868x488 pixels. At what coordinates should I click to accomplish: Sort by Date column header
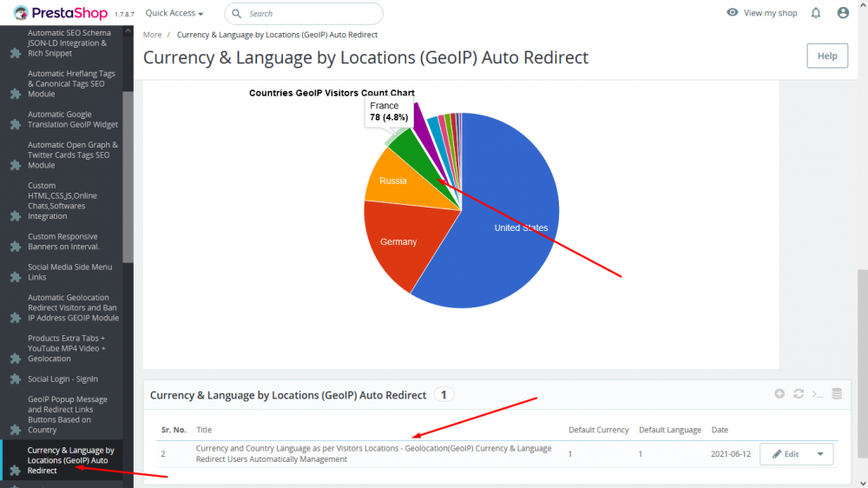coord(720,430)
